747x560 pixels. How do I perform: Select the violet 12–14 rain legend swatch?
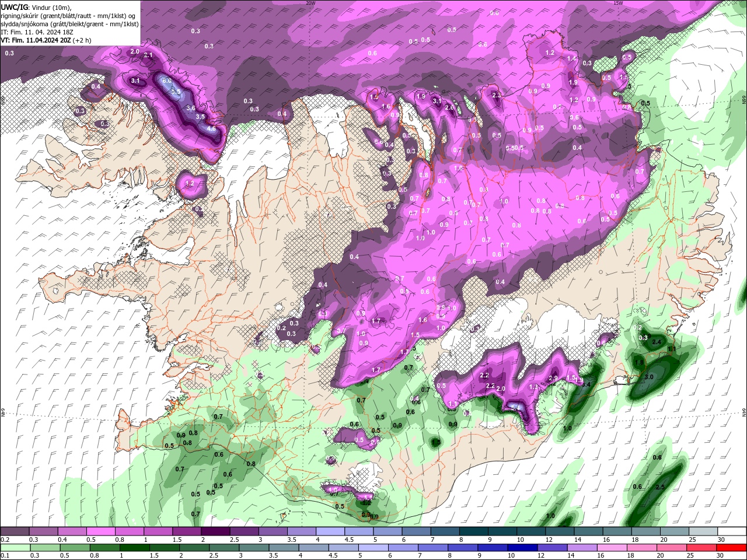point(552,548)
